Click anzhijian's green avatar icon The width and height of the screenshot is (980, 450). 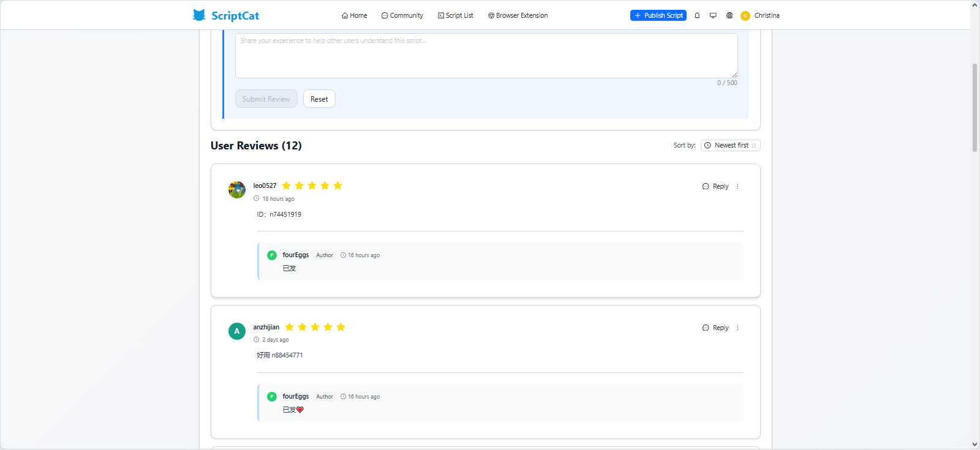click(237, 331)
